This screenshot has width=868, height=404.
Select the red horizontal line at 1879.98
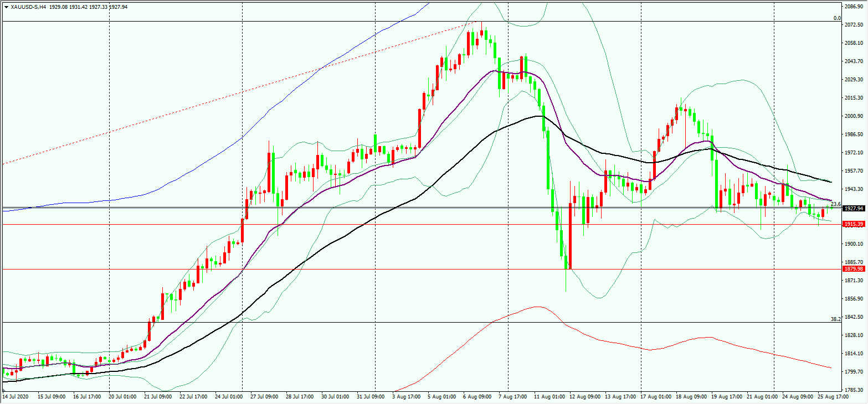pos(421,269)
